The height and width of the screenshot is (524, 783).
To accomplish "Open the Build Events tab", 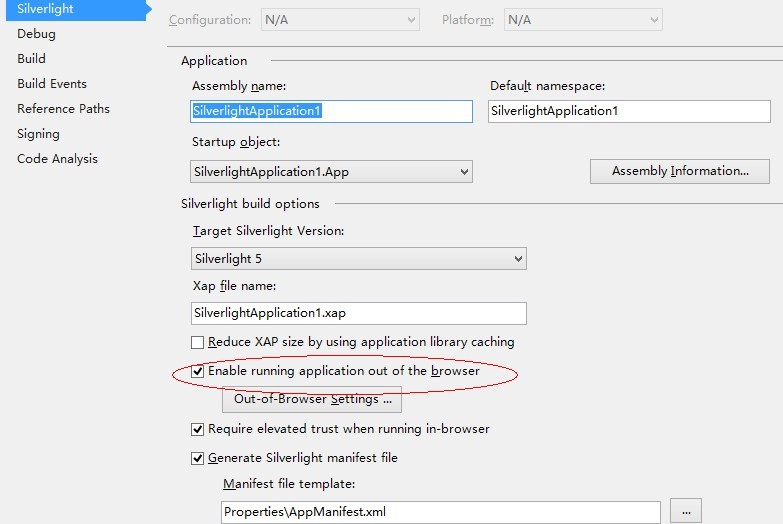I will 52,84.
